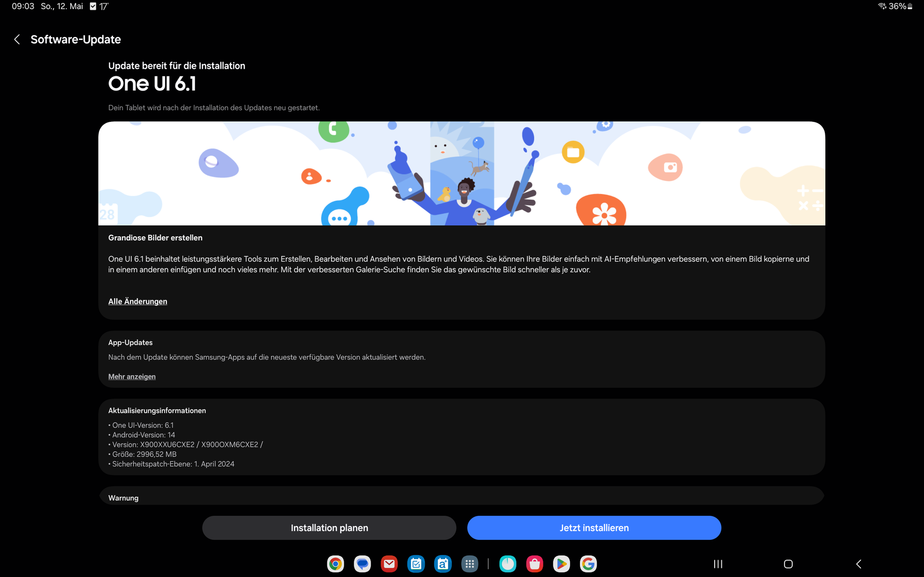Open the red mail app icon
Screen dimensions: 924x577
pos(389,564)
